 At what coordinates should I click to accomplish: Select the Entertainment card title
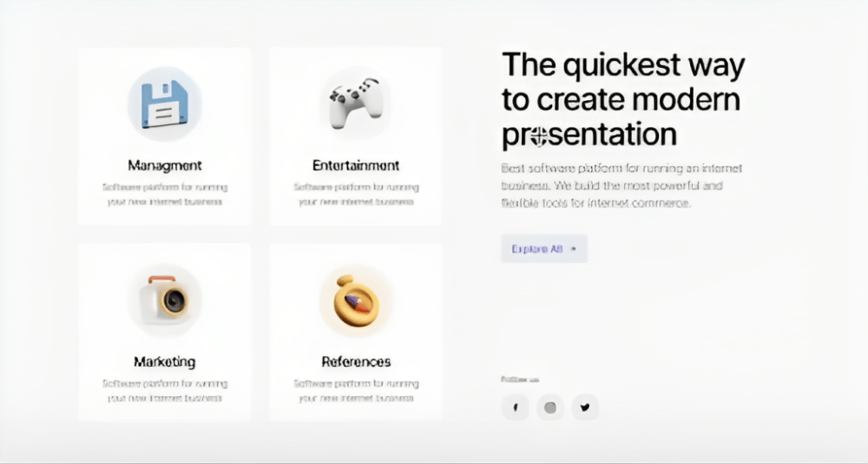point(356,166)
